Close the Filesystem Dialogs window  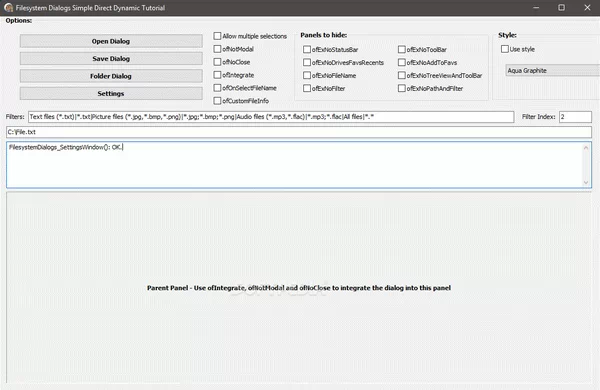587,8
